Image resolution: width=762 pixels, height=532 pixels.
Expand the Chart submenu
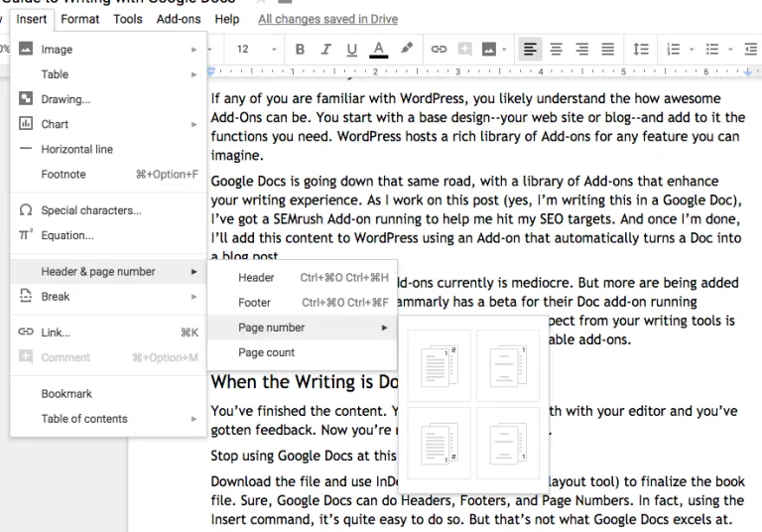[108, 124]
